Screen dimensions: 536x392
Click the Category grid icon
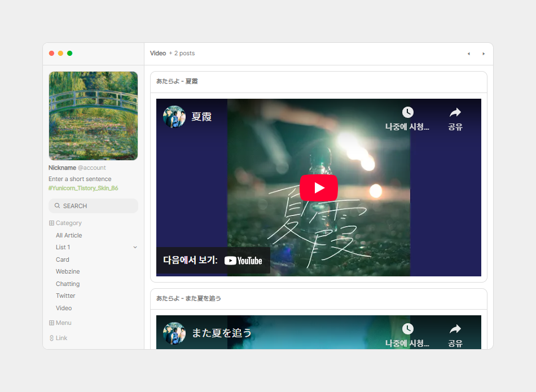pyautogui.click(x=51, y=223)
